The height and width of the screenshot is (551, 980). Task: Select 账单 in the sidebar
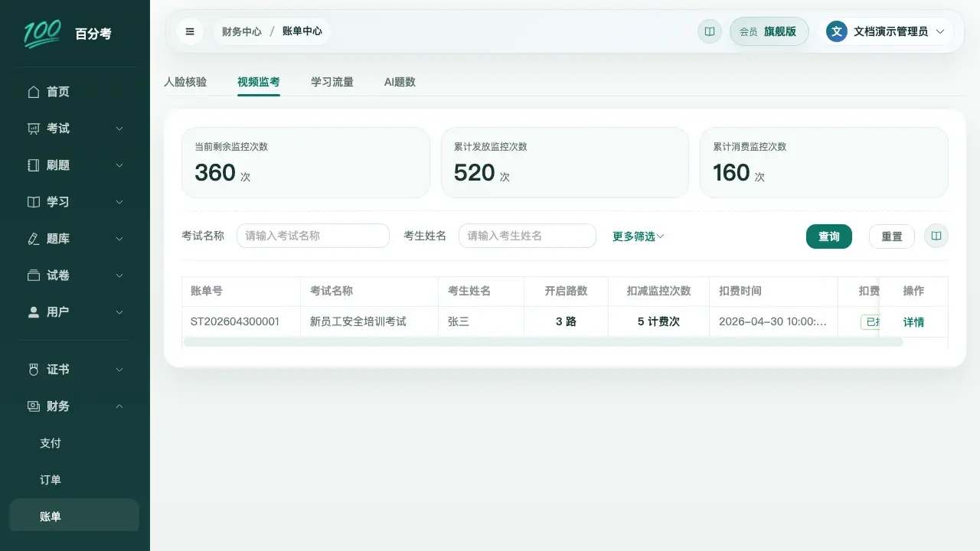pyautogui.click(x=74, y=517)
